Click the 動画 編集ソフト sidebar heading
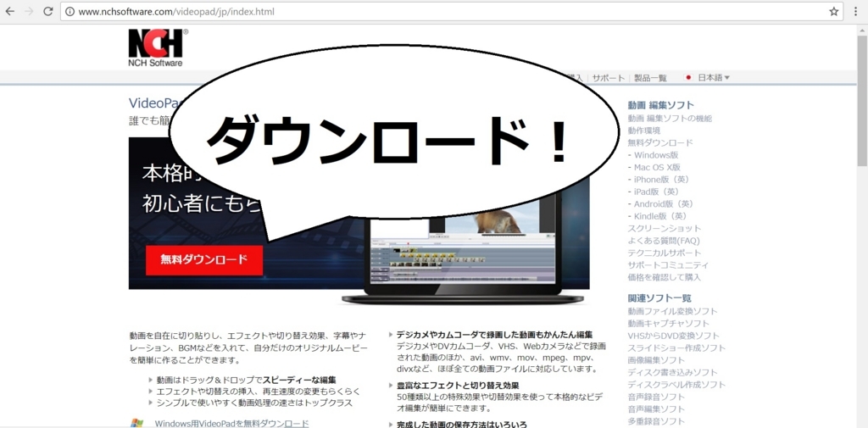This screenshot has height=428, width=868. tap(661, 104)
